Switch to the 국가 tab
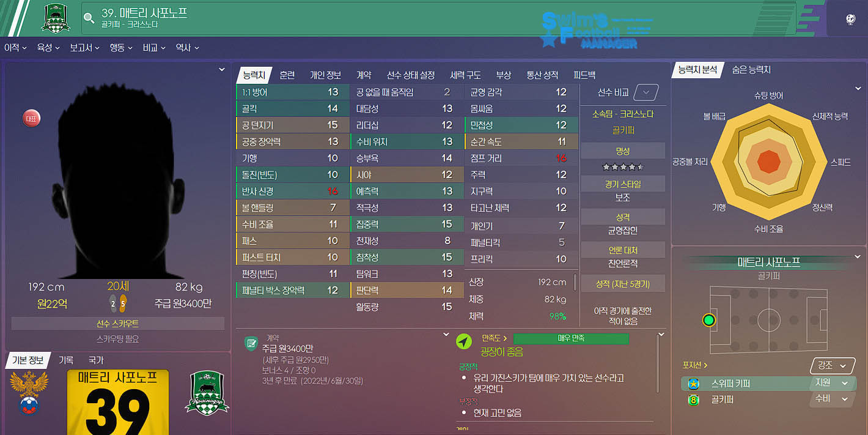Viewport: 868px width, 435px height. click(96, 360)
